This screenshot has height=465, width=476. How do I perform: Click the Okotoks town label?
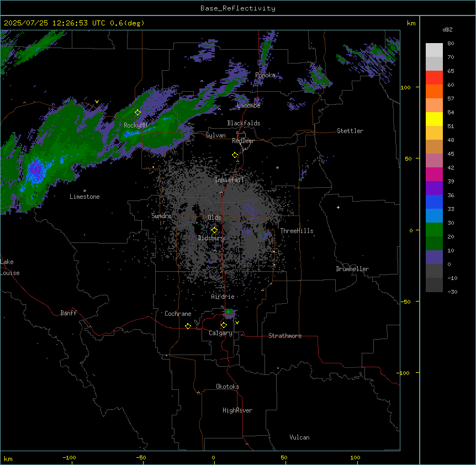pos(228,387)
